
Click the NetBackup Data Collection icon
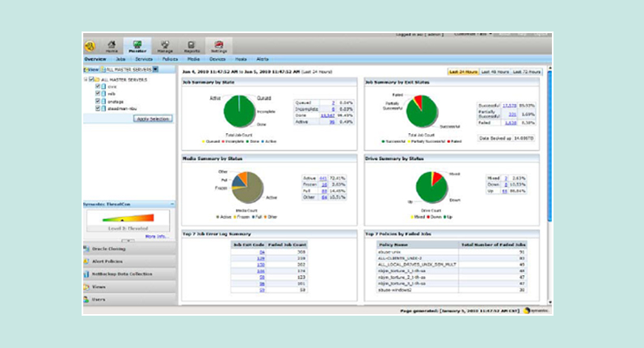pos(86,274)
